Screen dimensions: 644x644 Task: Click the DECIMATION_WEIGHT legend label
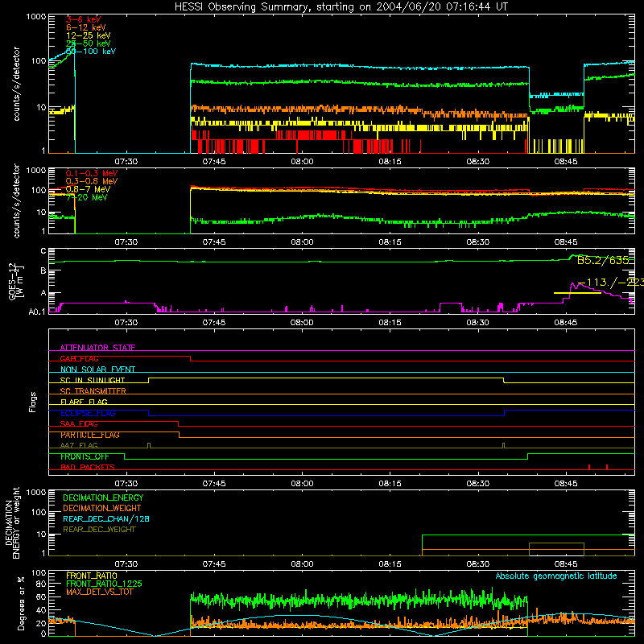pyautogui.click(x=102, y=508)
